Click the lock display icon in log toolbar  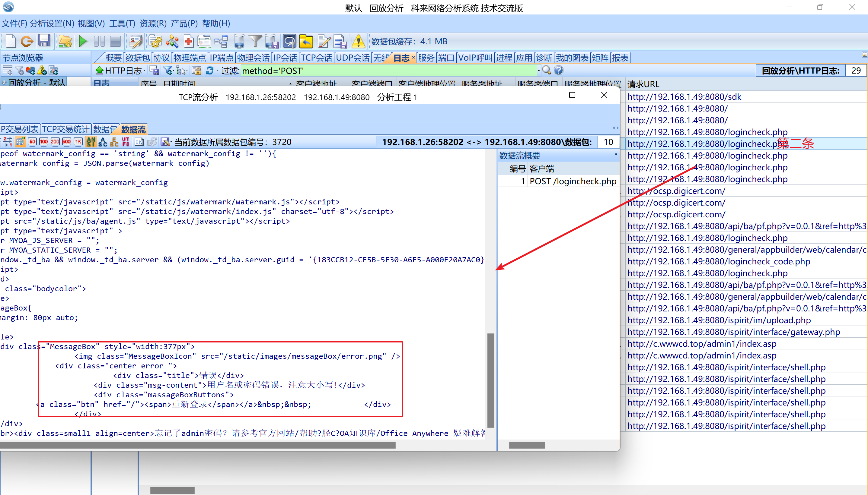coord(196,70)
